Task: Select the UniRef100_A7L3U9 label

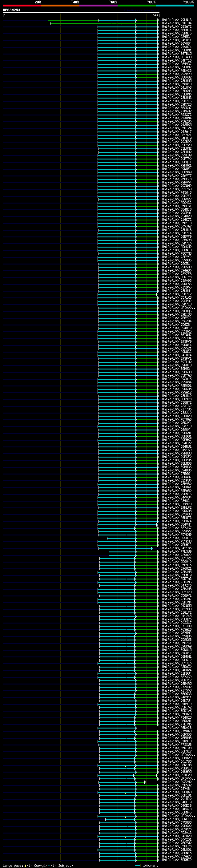Action: [177, 551]
